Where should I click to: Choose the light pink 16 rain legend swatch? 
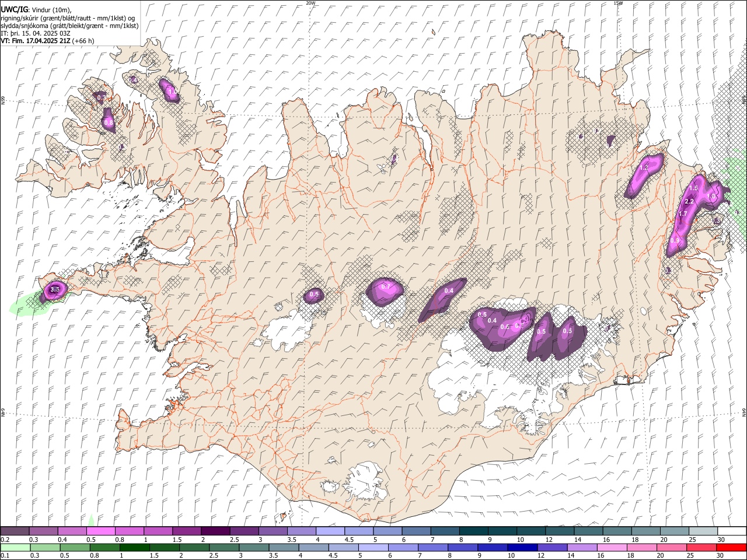pos(612,547)
